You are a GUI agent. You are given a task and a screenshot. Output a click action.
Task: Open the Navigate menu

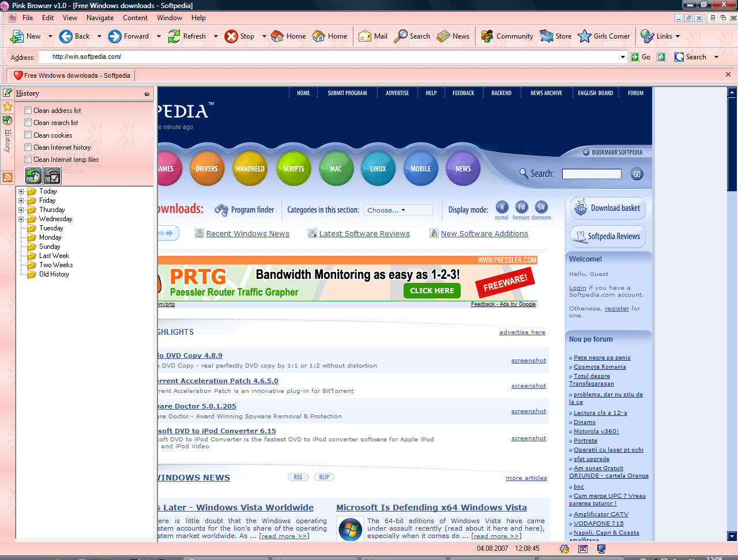100,18
